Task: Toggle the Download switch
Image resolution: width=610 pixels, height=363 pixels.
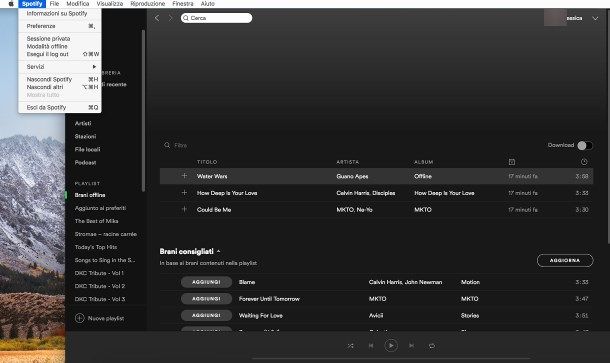Action: click(x=585, y=145)
